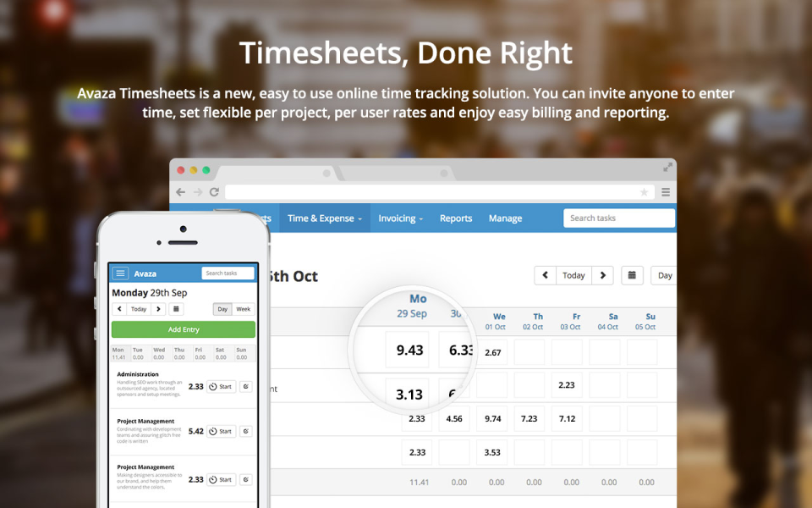Image resolution: width=812 pixels, height=508 pixels.
Task: Open the Invoicing dropdown menu
Action: tap(400, 218)
